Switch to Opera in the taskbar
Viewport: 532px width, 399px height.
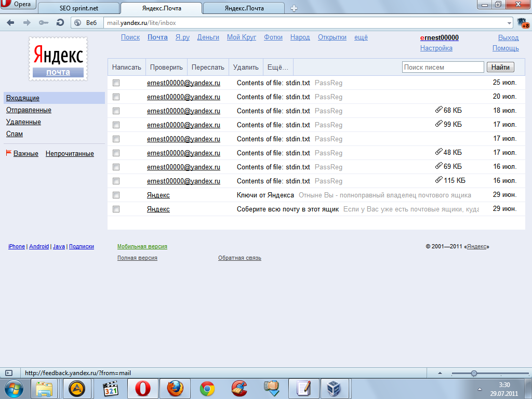[x=143, y=389]
